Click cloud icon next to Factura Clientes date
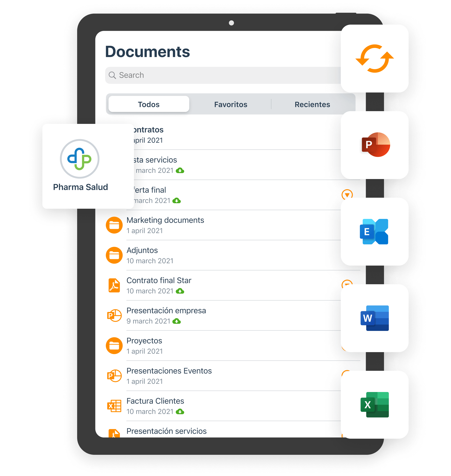Screen dimensions: 451x476 click(x=180, y=412)
